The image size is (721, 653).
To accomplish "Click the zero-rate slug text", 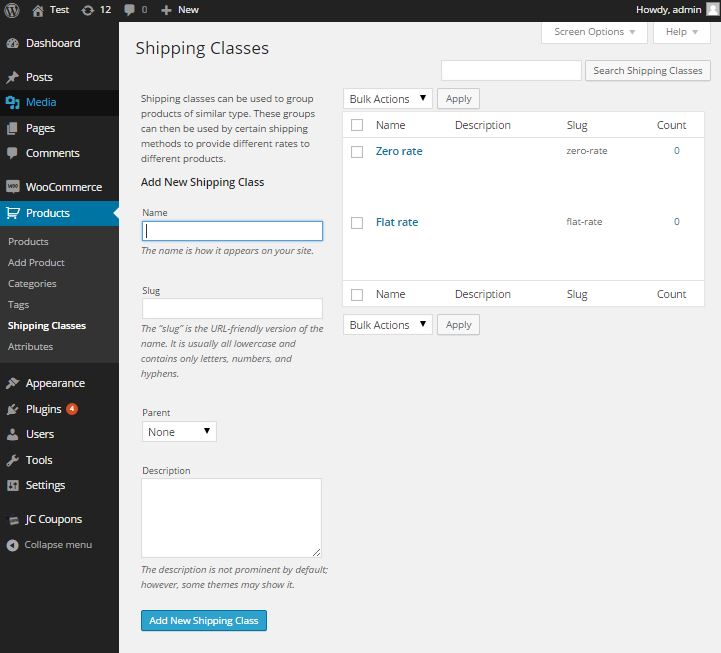I will (587, 151).
